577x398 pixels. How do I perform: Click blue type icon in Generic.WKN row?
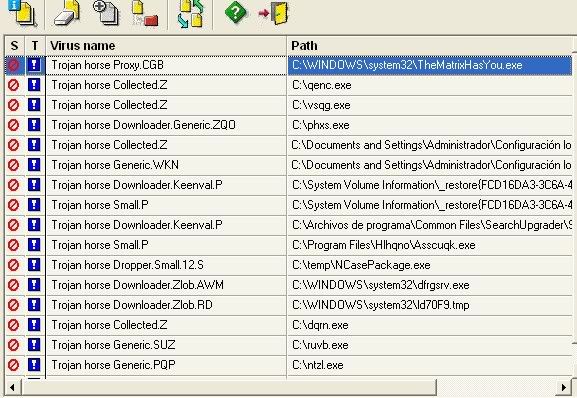click(x=34, y=165)
